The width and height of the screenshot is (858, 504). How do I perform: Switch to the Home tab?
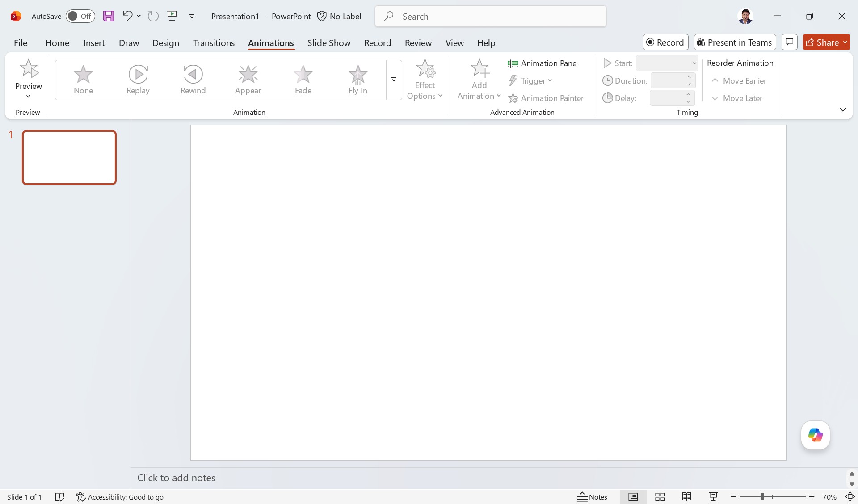[x=57, y=43]
